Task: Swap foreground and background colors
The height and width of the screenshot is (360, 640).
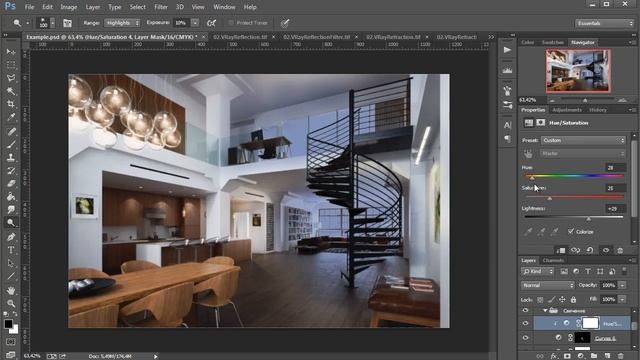Action: [x=15, y=314]
